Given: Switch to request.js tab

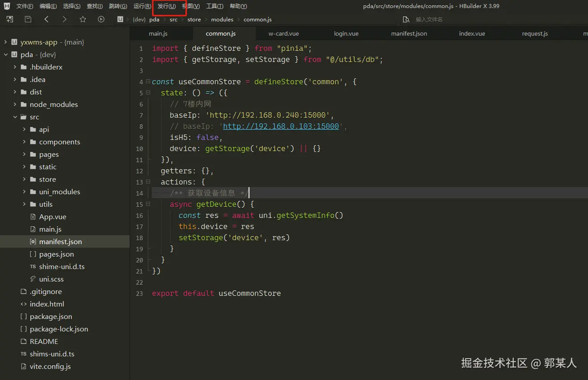Looking at the screenshot, I should [535, 33].
